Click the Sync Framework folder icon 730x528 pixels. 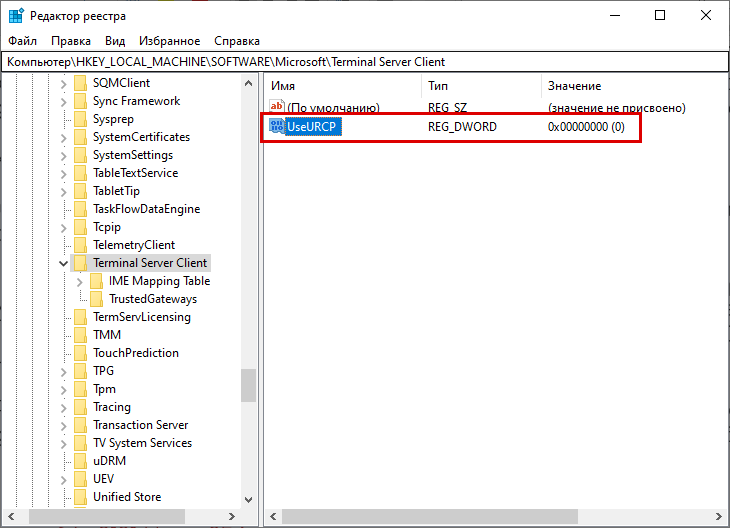(x=81, y=101)
